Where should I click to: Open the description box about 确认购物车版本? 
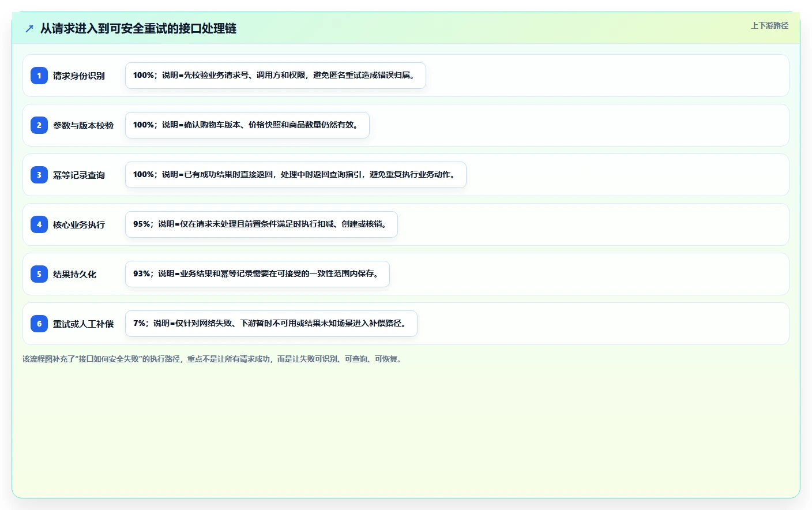pos(247,125)
